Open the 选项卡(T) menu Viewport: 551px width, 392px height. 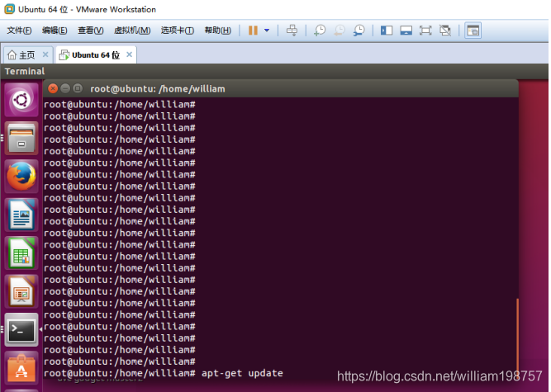pos(178,31)
